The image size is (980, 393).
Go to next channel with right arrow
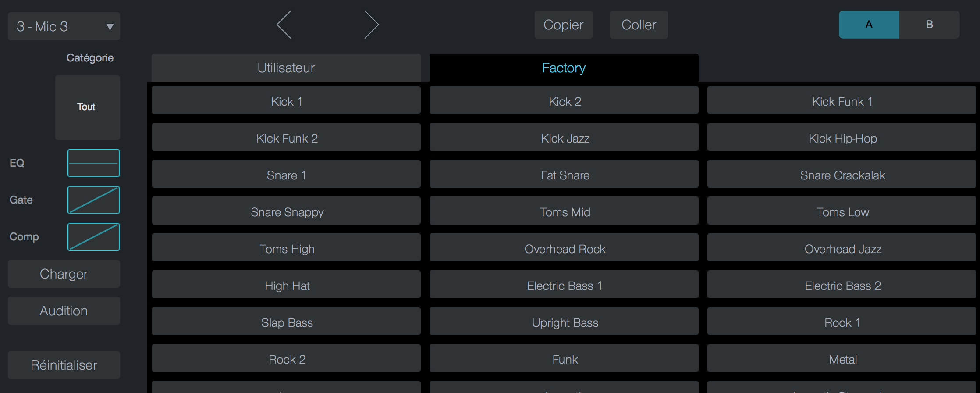pyautogui.click(x=371, y=25)
